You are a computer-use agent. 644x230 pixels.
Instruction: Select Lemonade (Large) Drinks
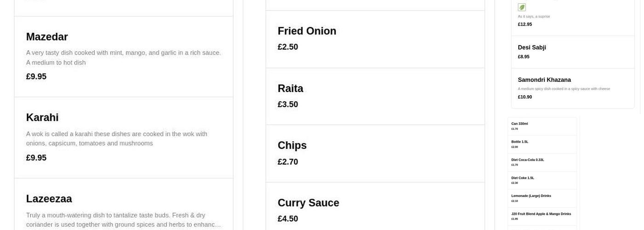[531, 196]
